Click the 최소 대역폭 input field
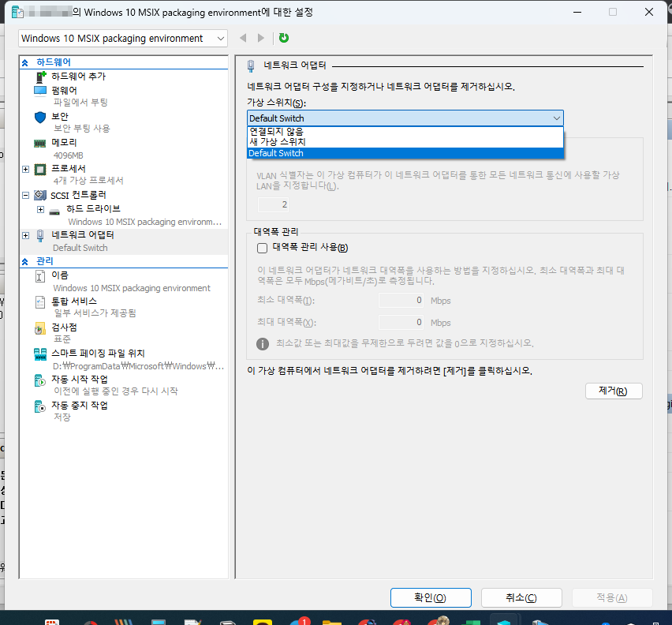Screen dimensions: 672x625 click(401, 301)
